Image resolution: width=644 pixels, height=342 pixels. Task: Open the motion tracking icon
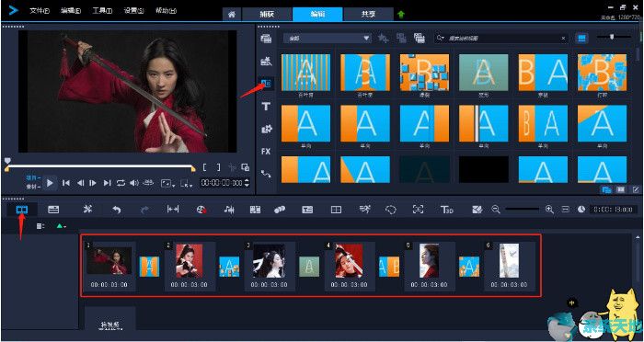(x=280, y=210)
